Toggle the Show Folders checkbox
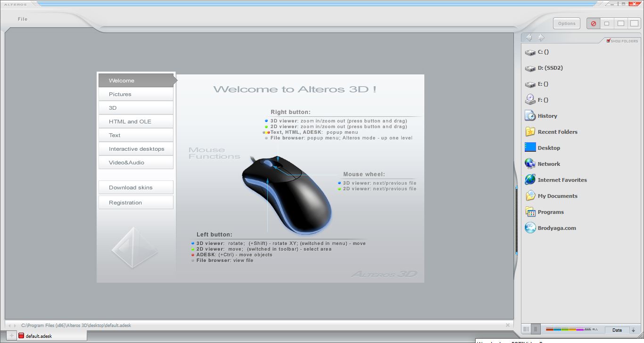Image resolution: width=644 pixels, height=343 pixels. (x=609, y=41)
